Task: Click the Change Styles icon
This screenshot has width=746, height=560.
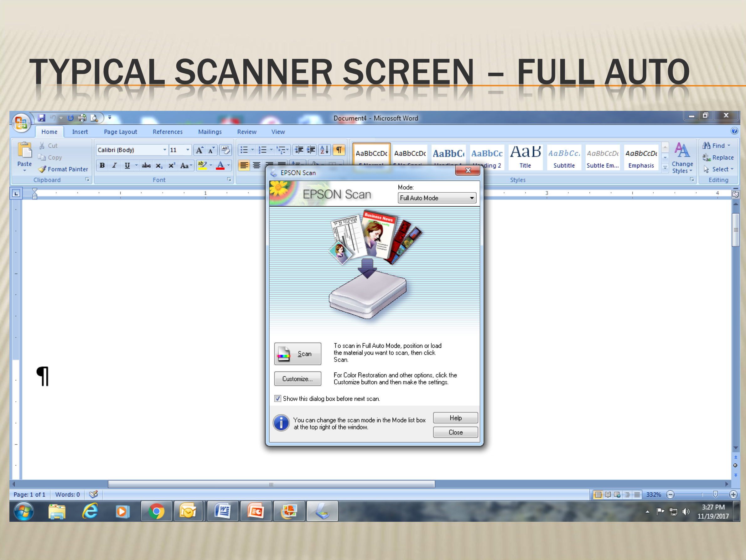Action: coord(682,158)
